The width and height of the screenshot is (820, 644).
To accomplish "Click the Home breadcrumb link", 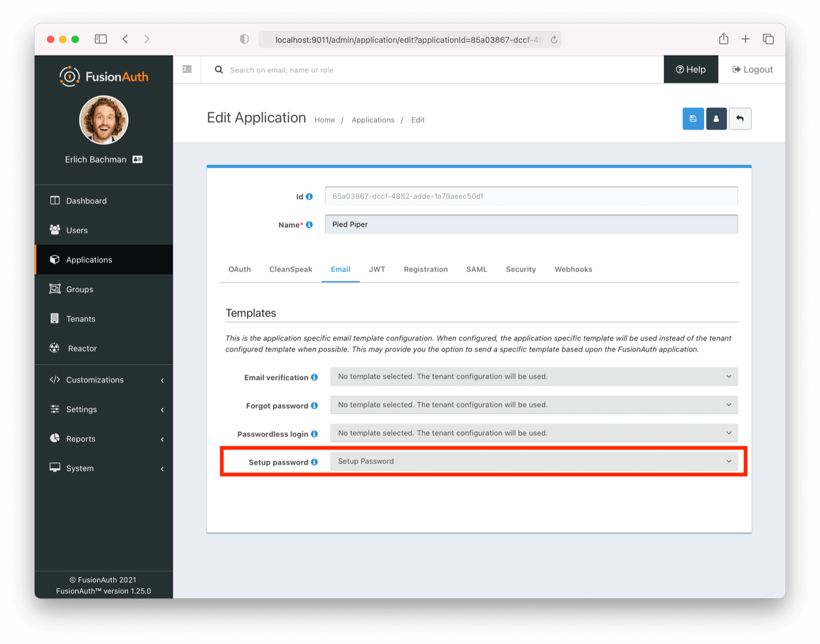I will pos(324,120).
